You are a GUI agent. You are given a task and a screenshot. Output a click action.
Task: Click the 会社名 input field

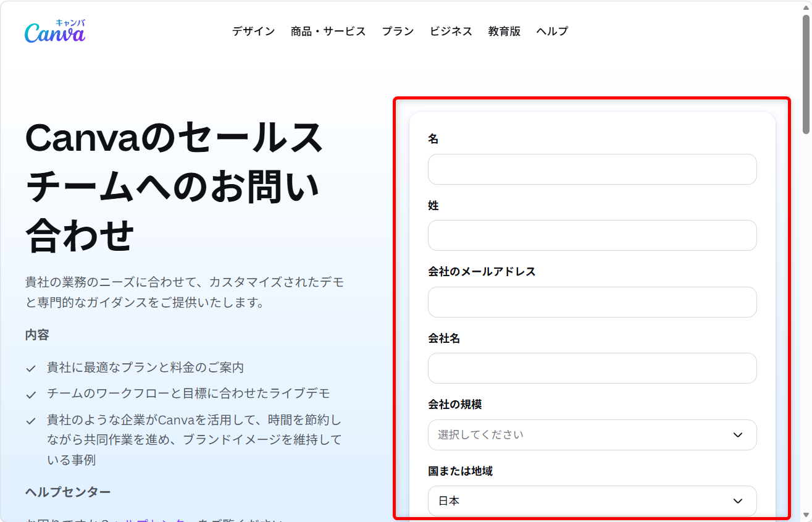(x=592, y=368)
